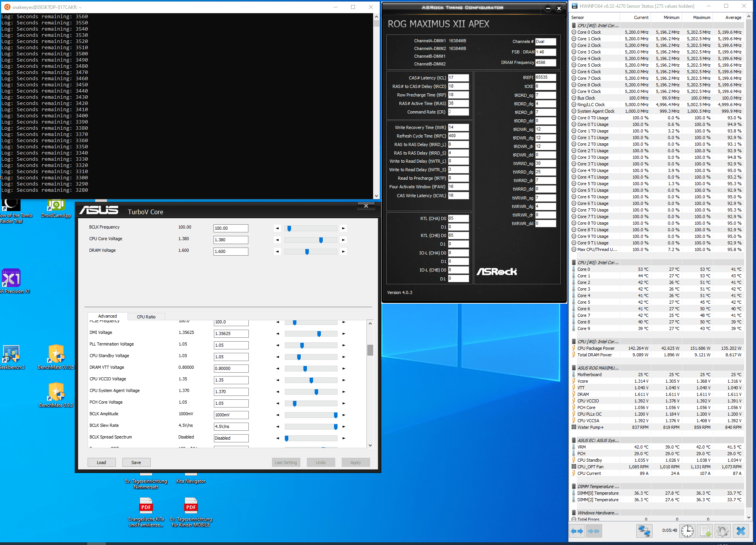Open Evangelische KiTa und Familienze PDF icon
This screenshot has height=545, width=756.
pos(146,512)
